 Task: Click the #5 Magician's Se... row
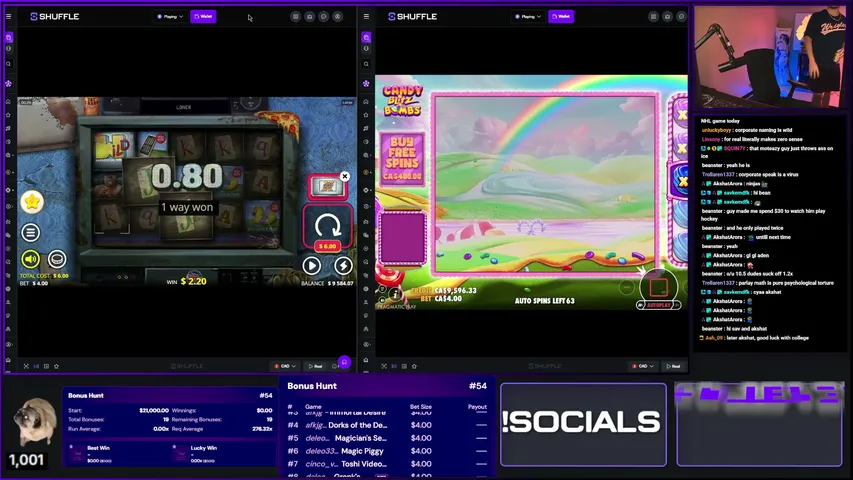(387, 438)
